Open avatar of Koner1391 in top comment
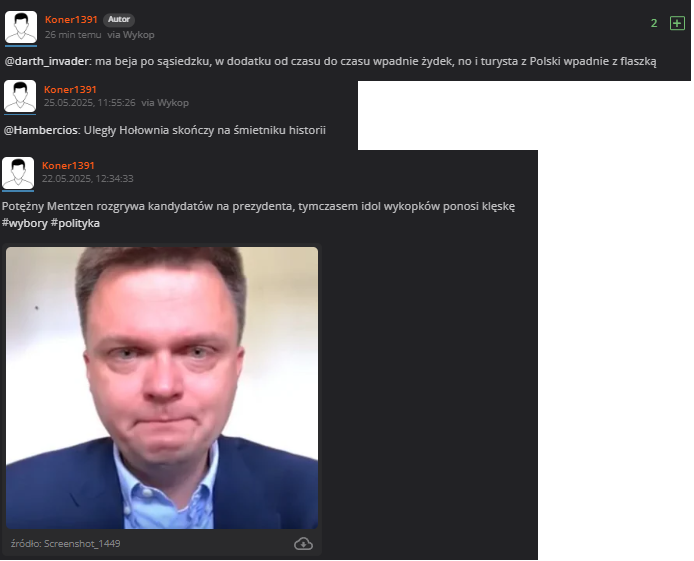 click(21, 28)
